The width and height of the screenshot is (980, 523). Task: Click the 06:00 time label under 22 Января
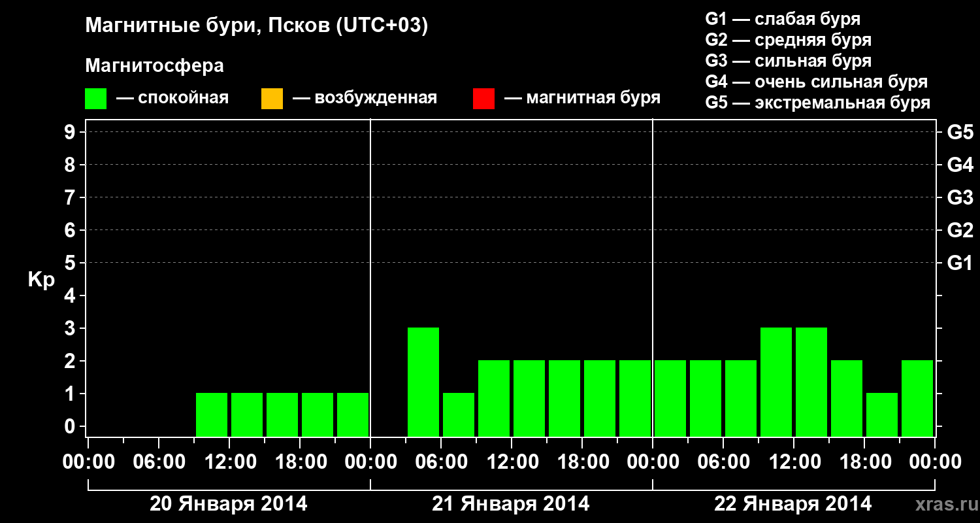tap(723, 462)
